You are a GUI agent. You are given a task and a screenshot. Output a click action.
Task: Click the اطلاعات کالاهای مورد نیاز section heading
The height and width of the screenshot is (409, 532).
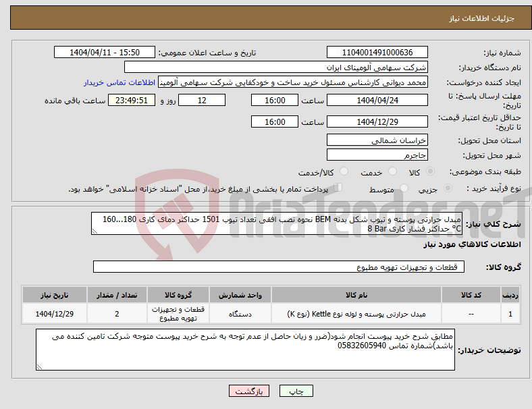point(472,244)
